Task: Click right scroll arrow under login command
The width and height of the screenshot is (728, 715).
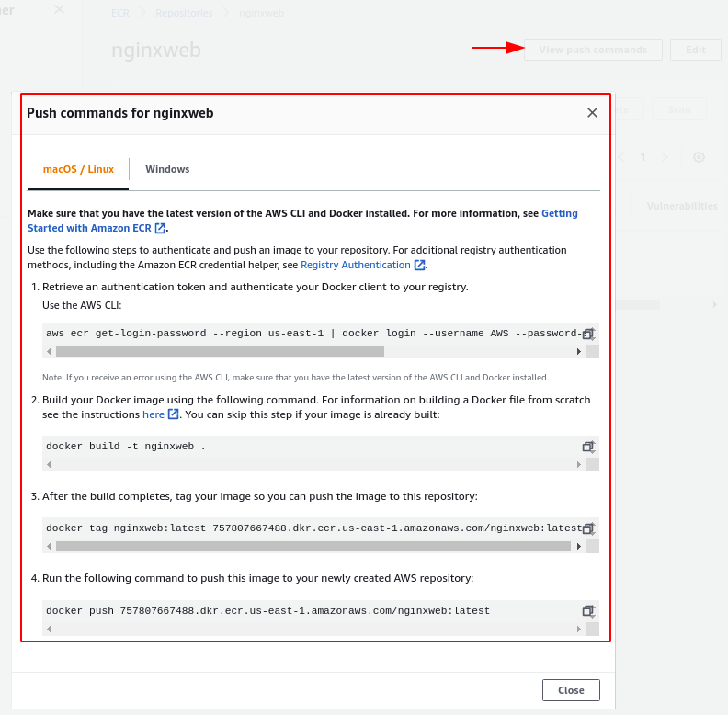Action: point(578,351)
